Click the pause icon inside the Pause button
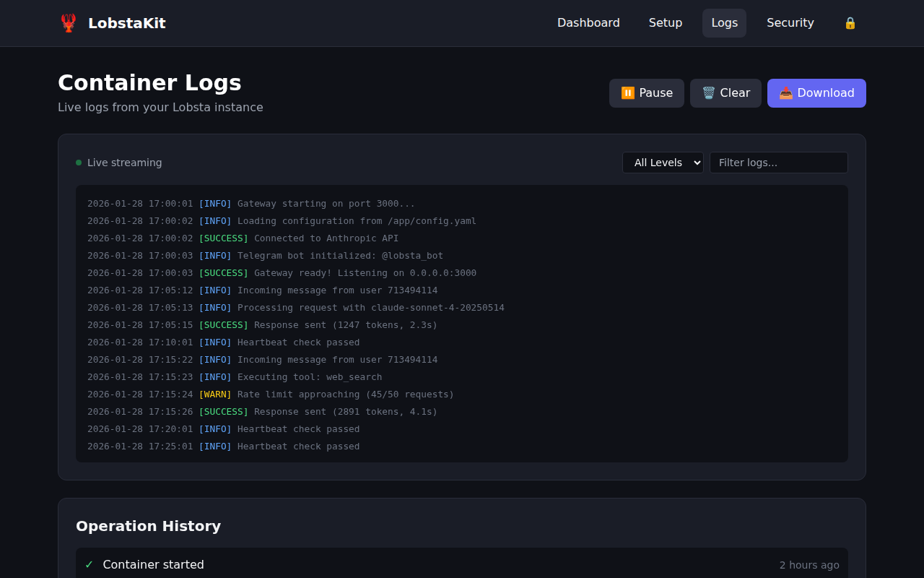The image size is (924, 578). [x=627, y=92]
